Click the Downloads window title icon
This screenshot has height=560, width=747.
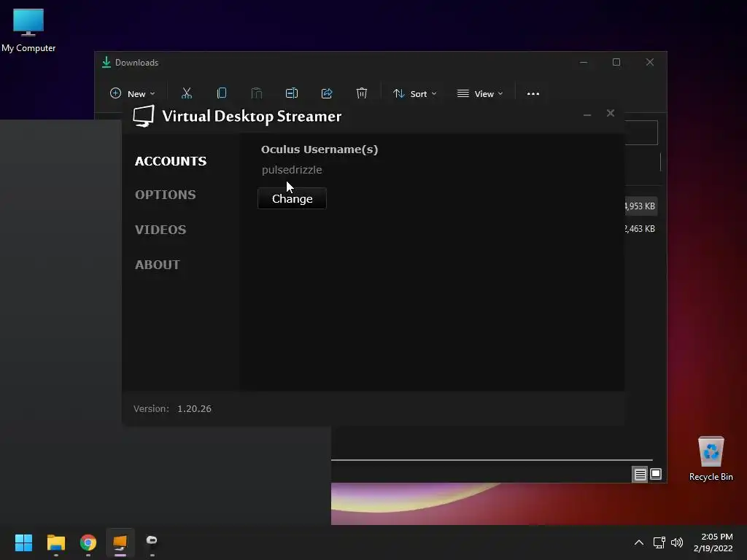[107, 63]
